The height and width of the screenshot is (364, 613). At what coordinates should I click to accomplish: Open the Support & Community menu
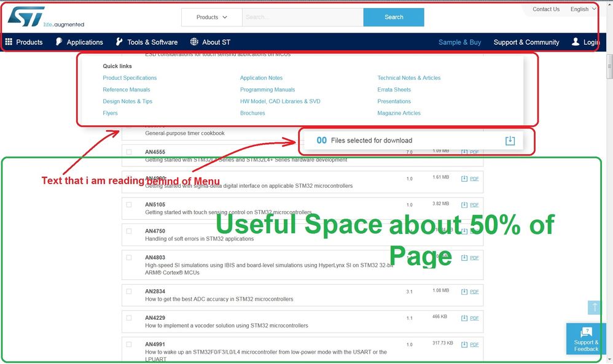[526, 42]
